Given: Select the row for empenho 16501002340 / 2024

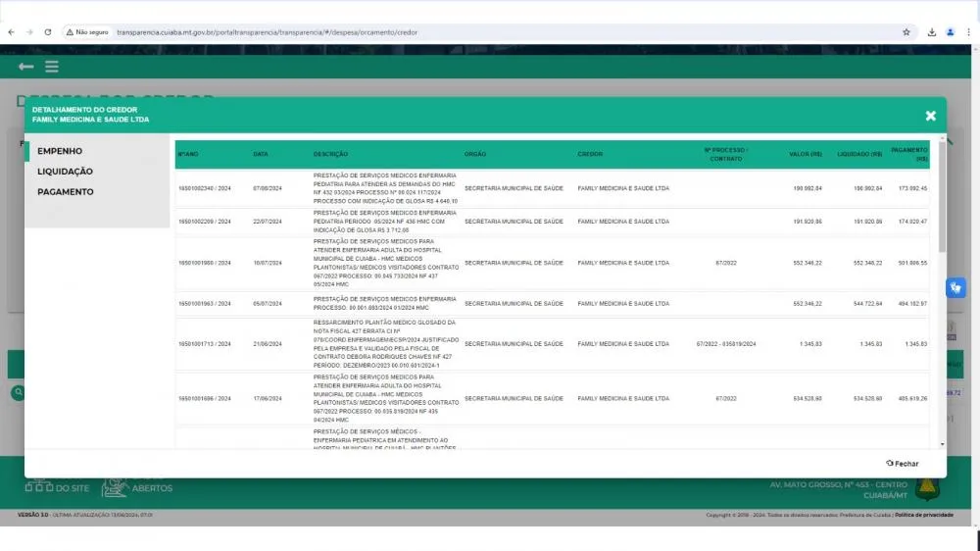Looking at the screenshot, I should point(204,188).
